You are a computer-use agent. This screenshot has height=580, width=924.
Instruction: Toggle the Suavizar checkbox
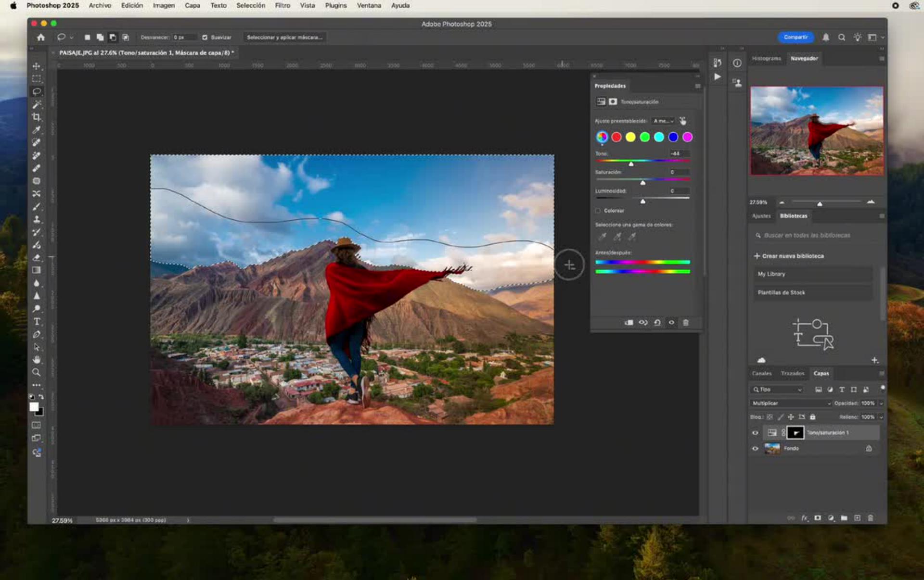click(x=205, y=37)
